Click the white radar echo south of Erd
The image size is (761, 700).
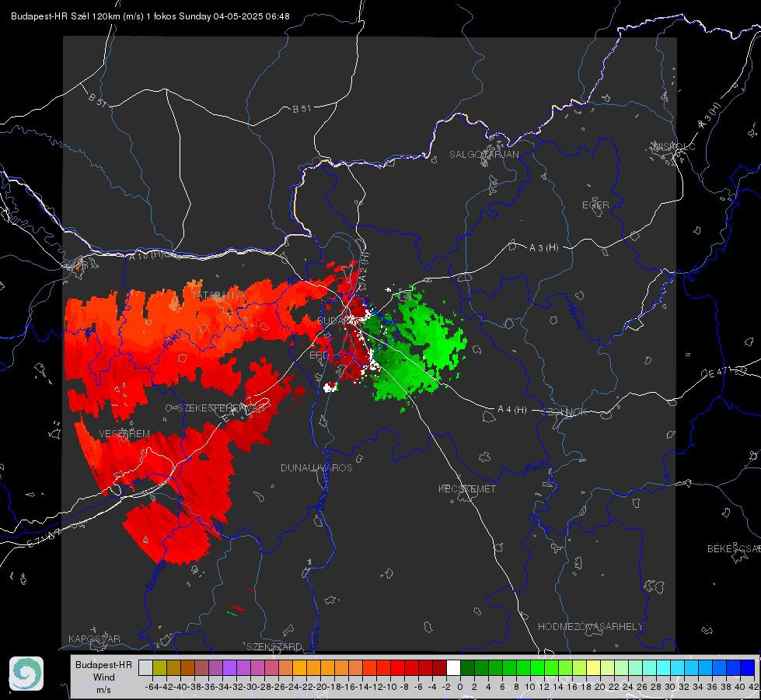[330, 387]
